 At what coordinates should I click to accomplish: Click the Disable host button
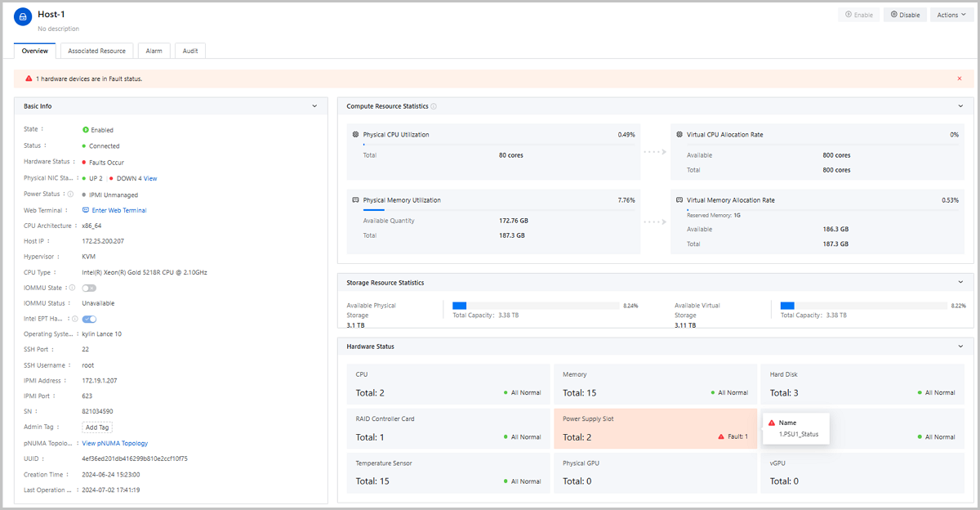(x=905, y=15)
